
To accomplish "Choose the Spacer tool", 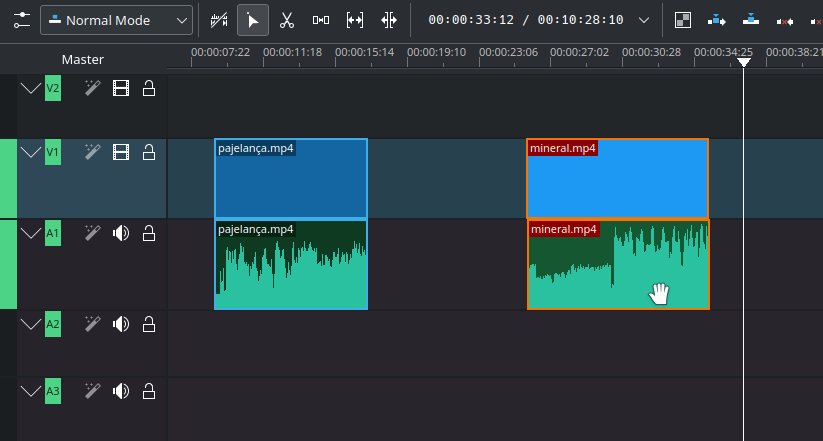I will click(x=321, y=20).
